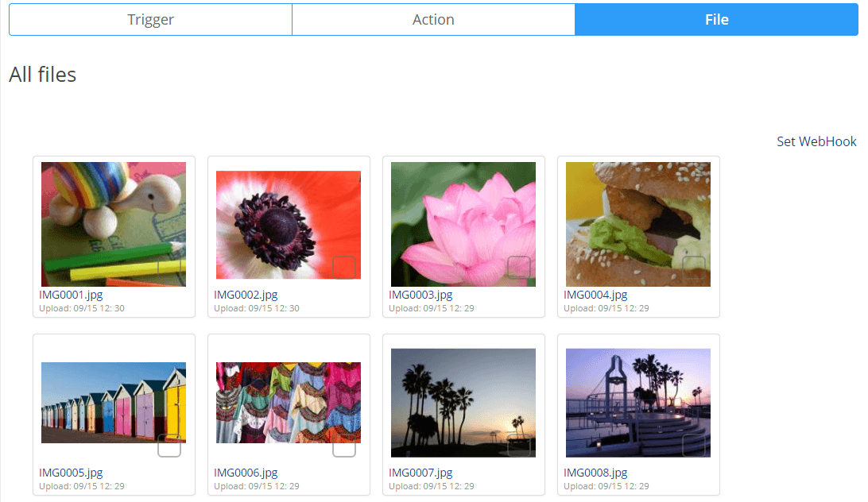Check the box on IMG0007.jpg sunset photo
This screenshot has width=868, height=502.
pyautogui.click(x=519, y=446)
